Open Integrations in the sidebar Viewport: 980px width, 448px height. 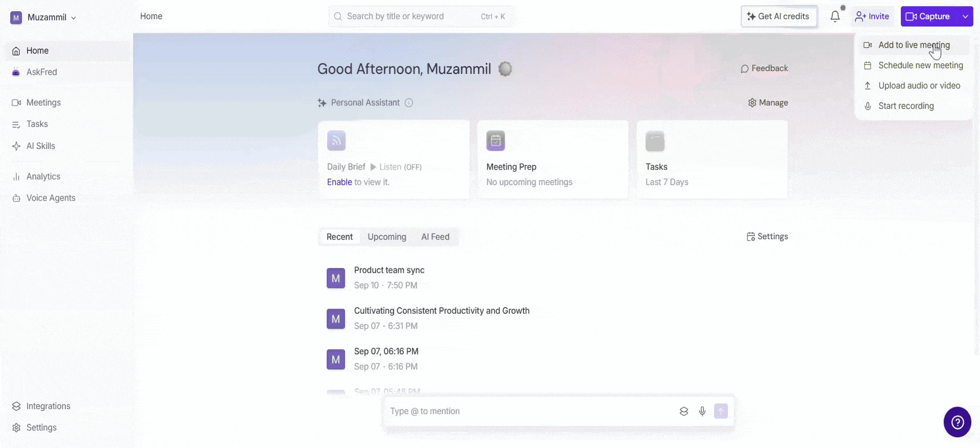pos(67,406)
